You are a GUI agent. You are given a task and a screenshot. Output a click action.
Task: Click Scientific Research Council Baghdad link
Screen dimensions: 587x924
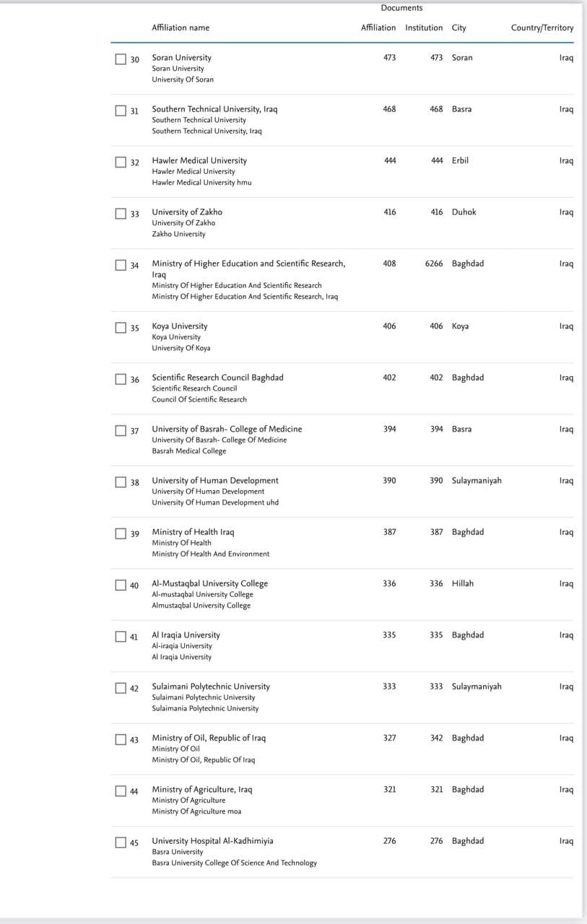(217, 378)
